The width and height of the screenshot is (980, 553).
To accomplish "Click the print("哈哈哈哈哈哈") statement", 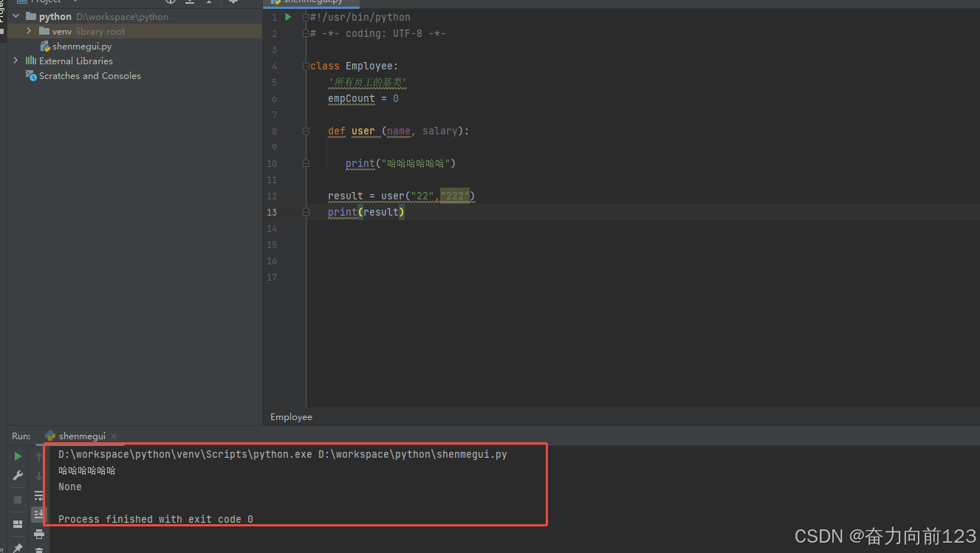I will (401, 163).
